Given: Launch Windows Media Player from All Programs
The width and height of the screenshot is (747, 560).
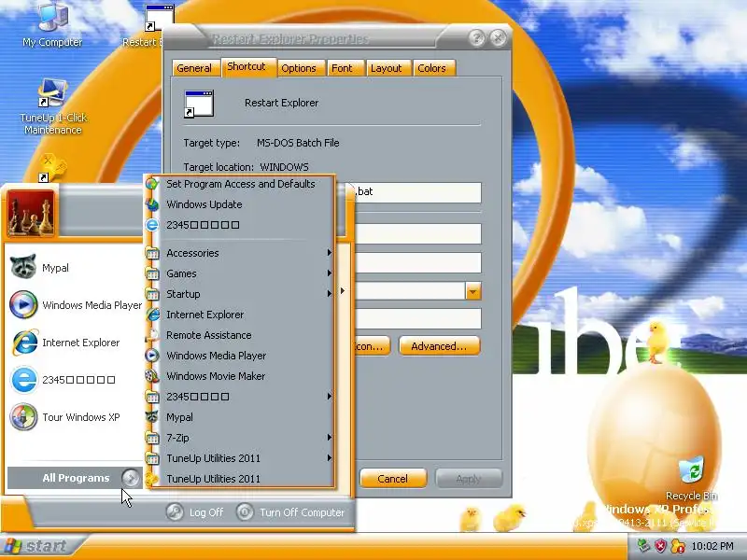Looking at the screenshot, I should tap(240, 356).
